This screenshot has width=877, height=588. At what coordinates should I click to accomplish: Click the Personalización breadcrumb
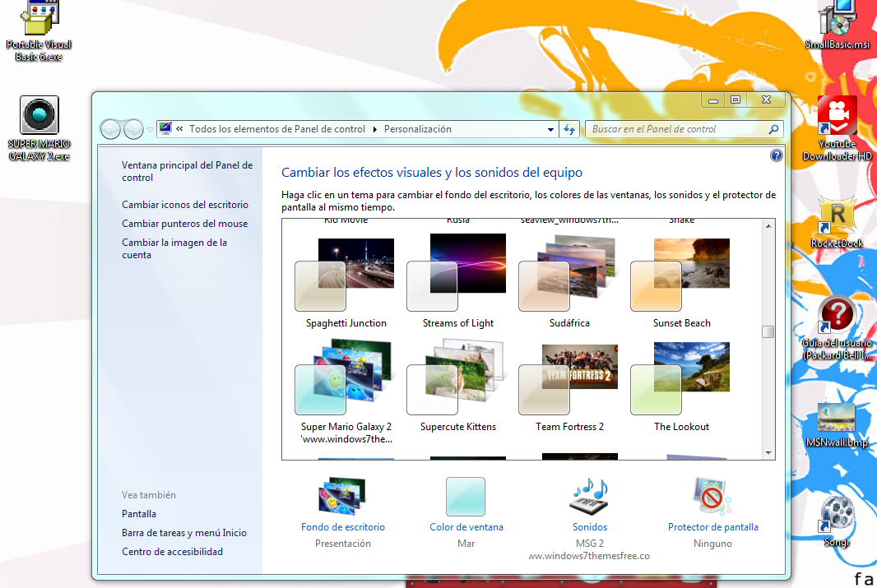pyautogui.click(x=417, y=129)
